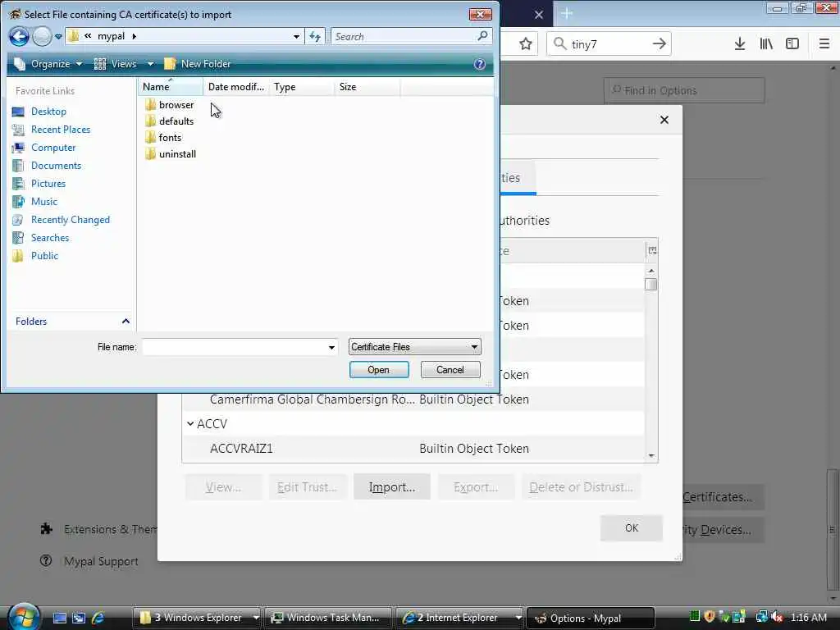This screenshot has width=840, height=630.
Task: Close the Certificate Manager dialog with X
Action: click(x=664, y=120)
